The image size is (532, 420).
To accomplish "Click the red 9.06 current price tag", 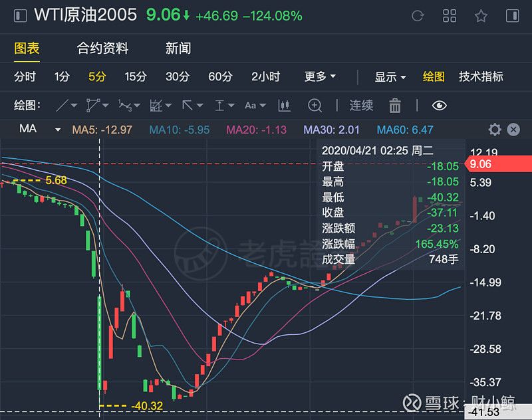I will (x=498, y=164).
